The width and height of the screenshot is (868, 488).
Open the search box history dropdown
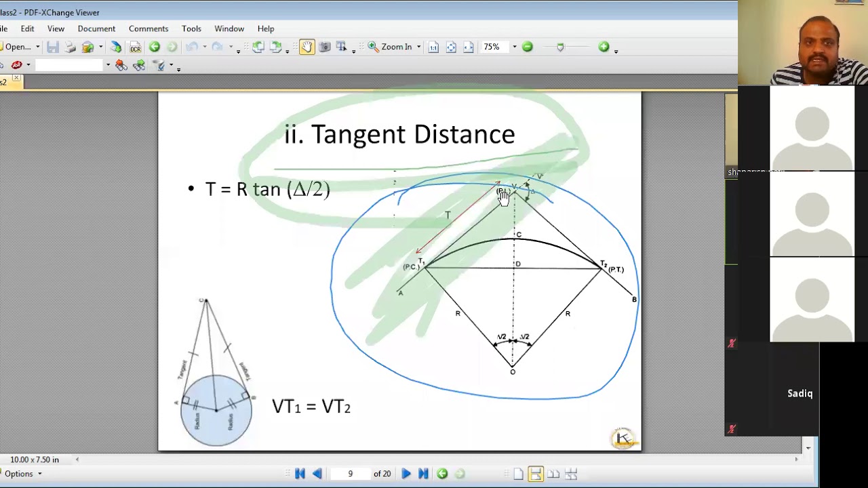[108, 65]
